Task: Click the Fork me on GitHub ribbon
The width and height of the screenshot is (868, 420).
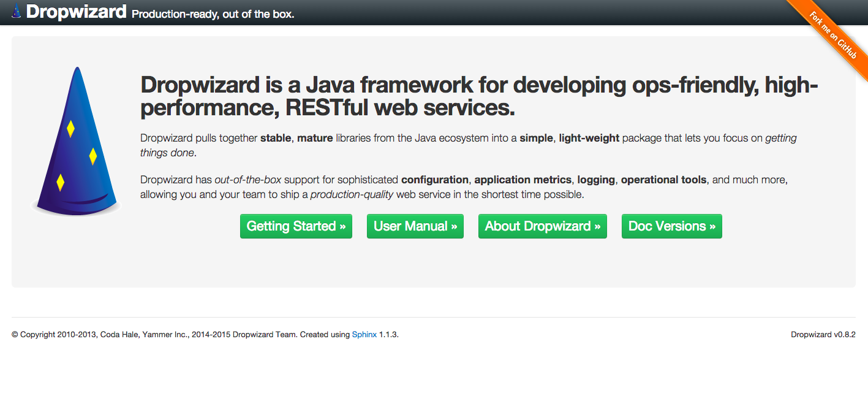Action: [834, 36]
